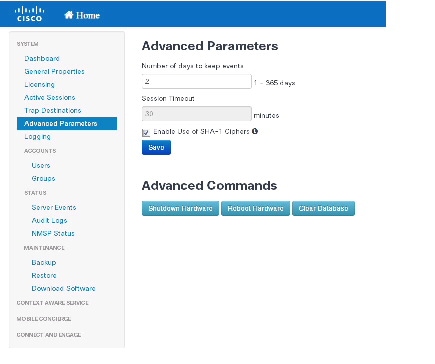435x364 pixels.
Task: View NMSP Status page
Action: click(x=53, y=233)
